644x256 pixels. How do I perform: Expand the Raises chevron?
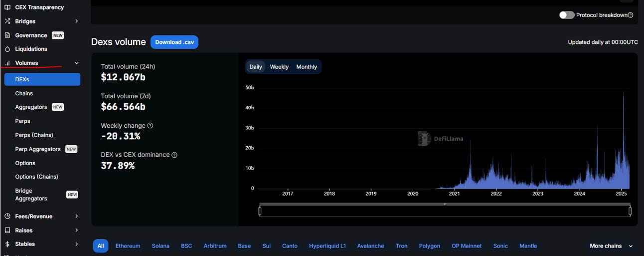click(76, 230)
